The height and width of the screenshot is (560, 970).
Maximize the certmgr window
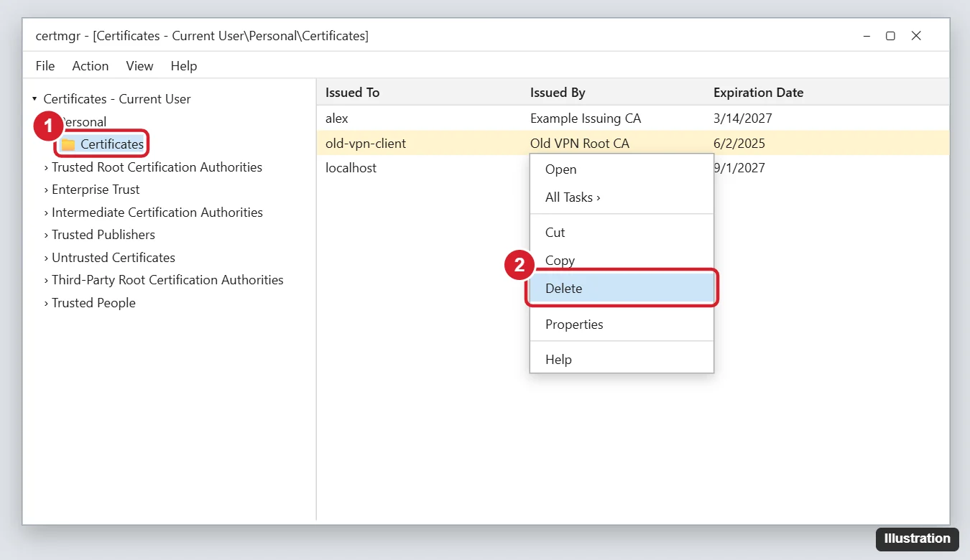coord(890,36)
